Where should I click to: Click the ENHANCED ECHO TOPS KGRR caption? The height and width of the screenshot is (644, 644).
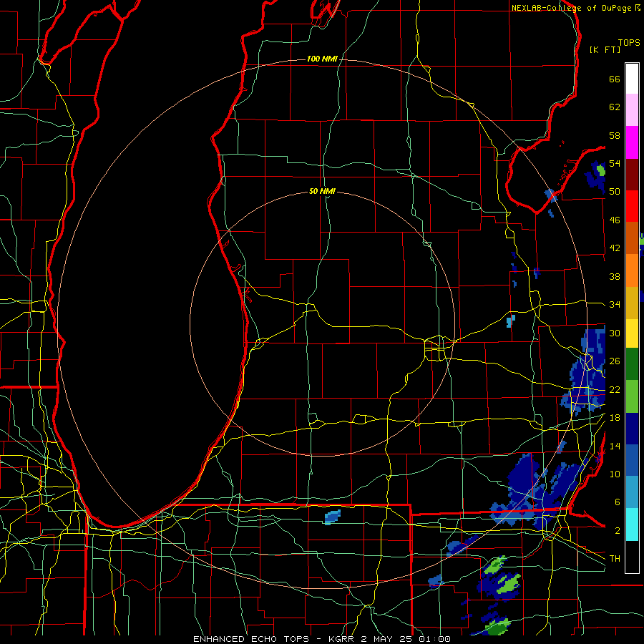click(322, 639)
